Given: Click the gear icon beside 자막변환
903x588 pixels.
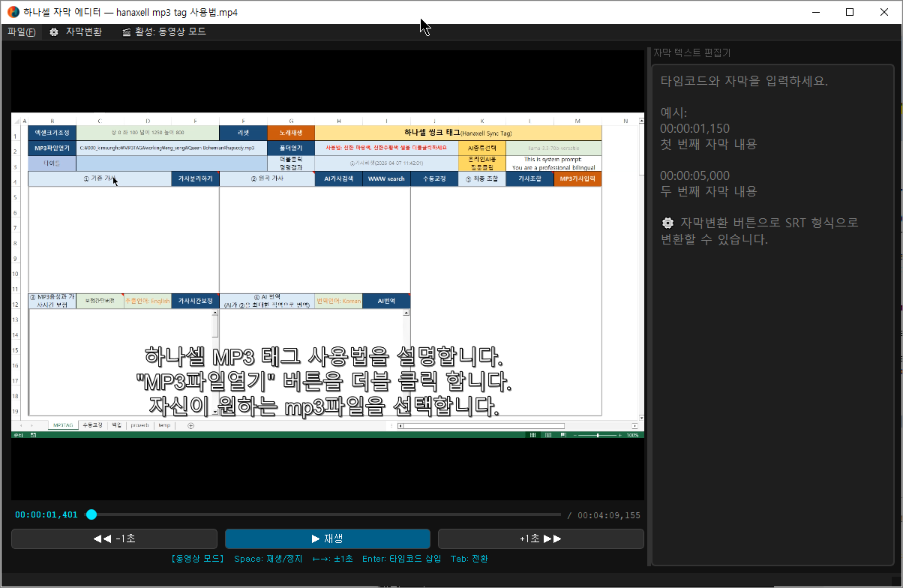Looking at the screenshot, I should coord(54,32).
